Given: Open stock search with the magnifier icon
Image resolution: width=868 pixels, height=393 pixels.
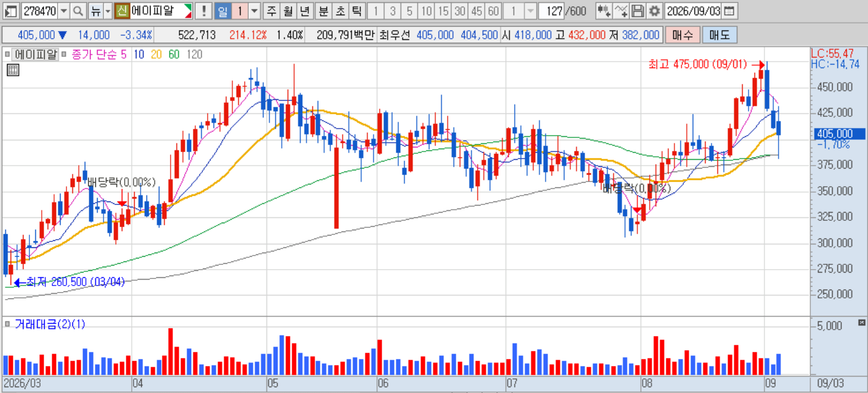Looking at the screenshot, I should pos(79,11).
